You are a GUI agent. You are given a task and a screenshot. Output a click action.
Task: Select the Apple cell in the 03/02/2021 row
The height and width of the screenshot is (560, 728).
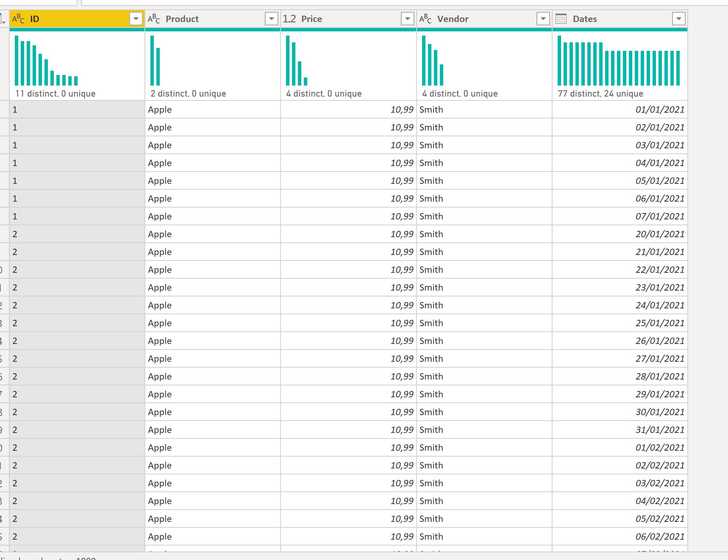tap(213, 483)
